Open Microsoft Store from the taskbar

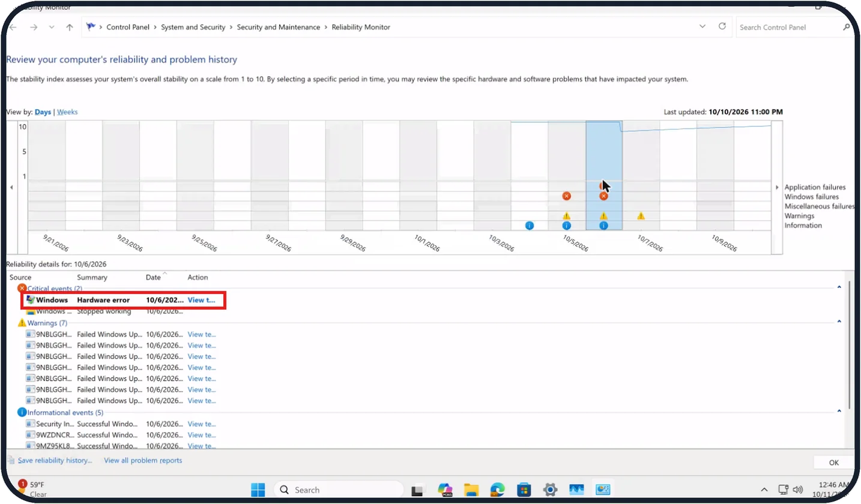[524, 490]
